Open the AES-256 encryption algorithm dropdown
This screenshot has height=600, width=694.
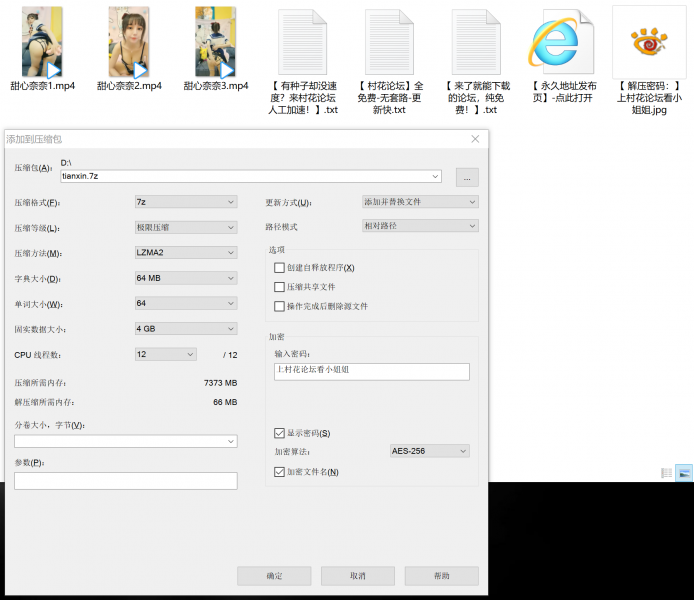click(429, 451)
